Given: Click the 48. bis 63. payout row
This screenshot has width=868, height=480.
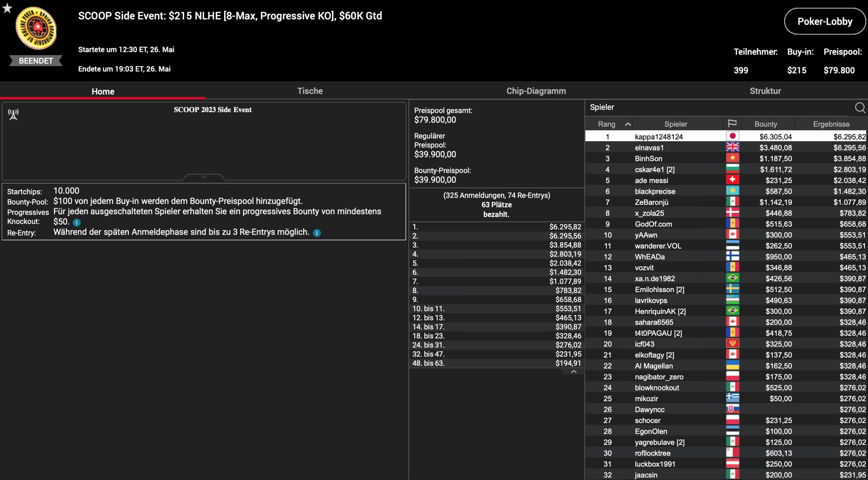Looking at the screenshot, I should (x=497, y=363).
